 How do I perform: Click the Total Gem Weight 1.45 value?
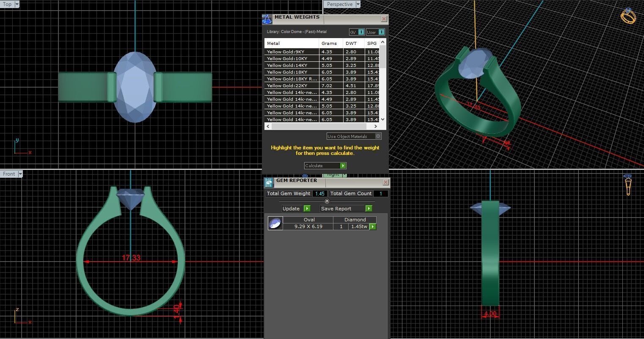point(319,193)
